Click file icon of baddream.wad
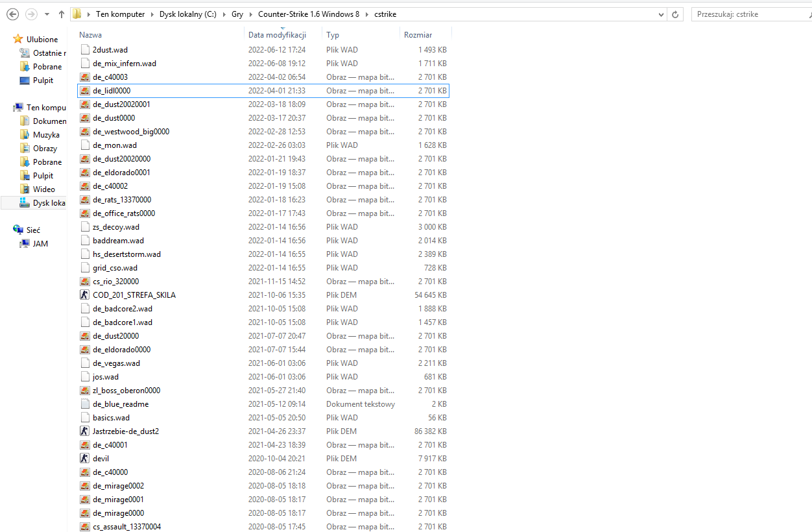812x532 pixels. pos(84,241)
